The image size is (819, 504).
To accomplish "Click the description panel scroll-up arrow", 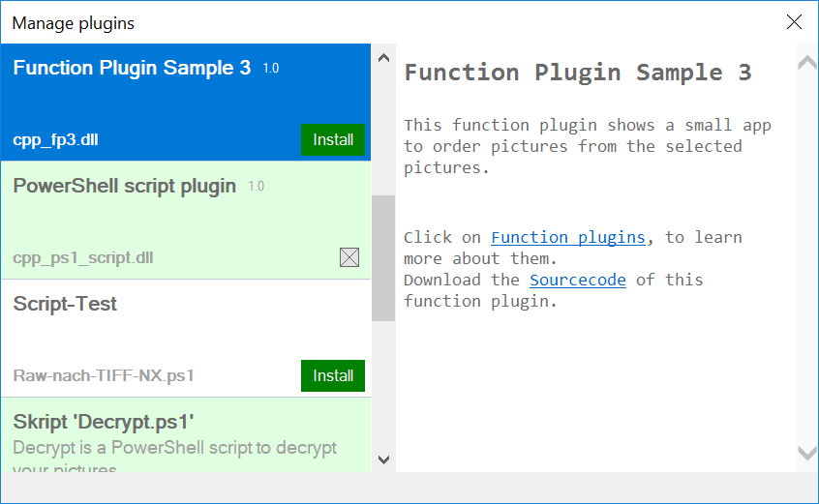I will 805,64.
